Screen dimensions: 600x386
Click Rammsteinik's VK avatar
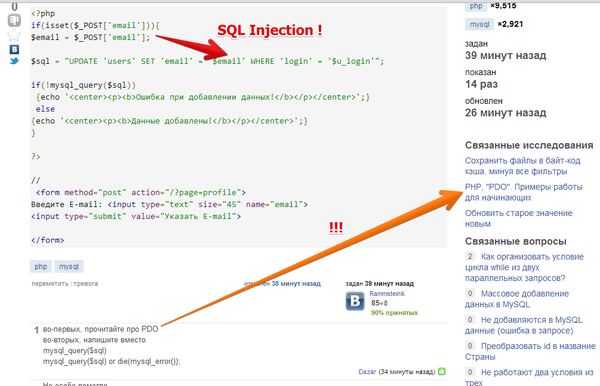point(355,301)
